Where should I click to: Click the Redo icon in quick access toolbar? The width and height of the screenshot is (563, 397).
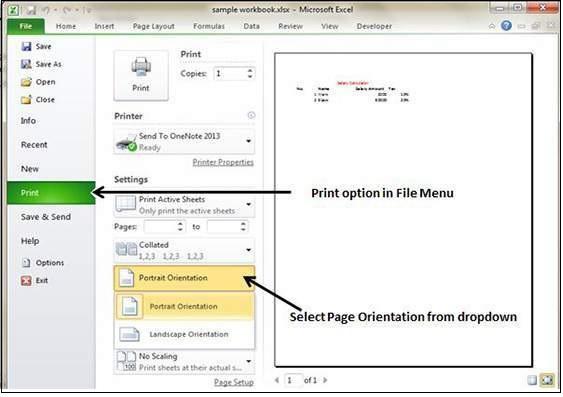[x=67, y=10]
